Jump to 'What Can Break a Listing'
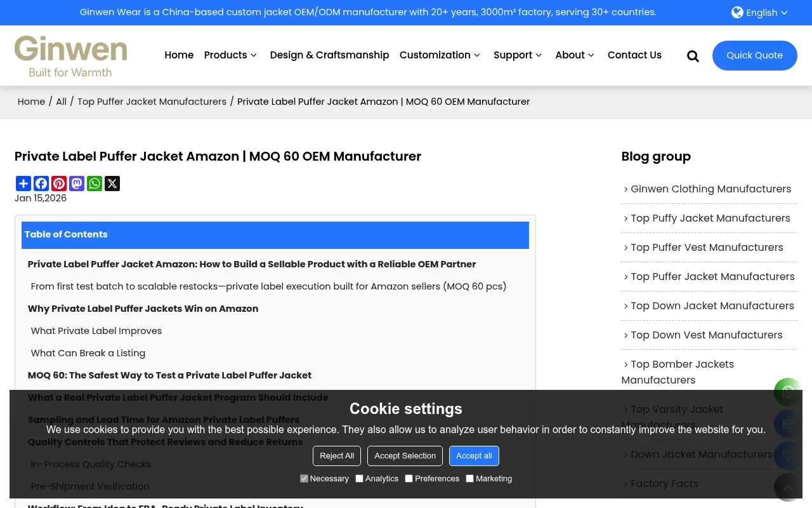Screen dimensions: 812x508 coord(88,353)
